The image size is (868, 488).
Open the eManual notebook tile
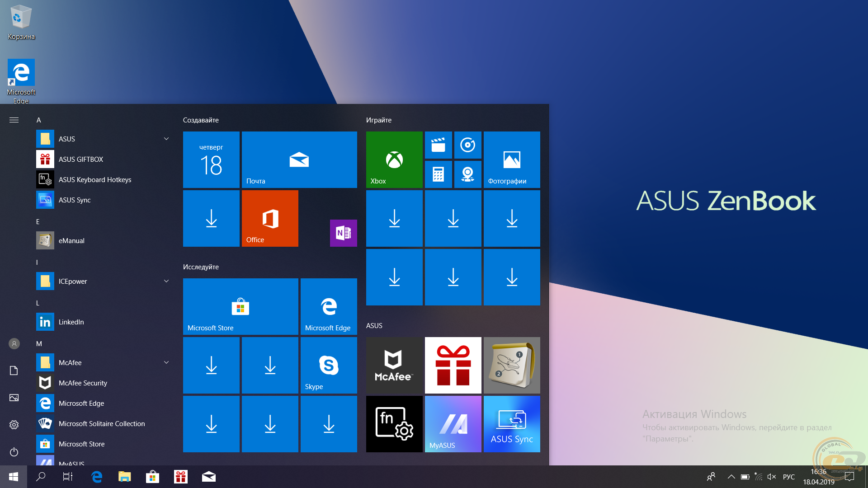[x=512, y=365]
